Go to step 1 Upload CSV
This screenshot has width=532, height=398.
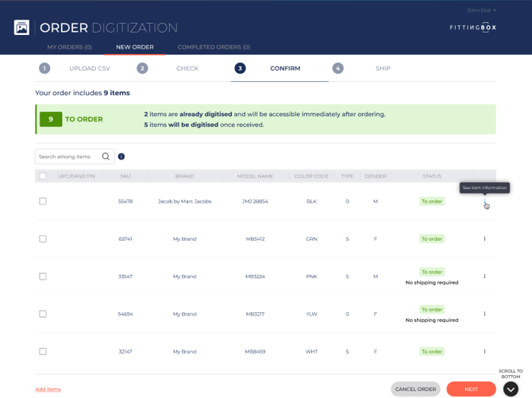[x=88, y=68]
